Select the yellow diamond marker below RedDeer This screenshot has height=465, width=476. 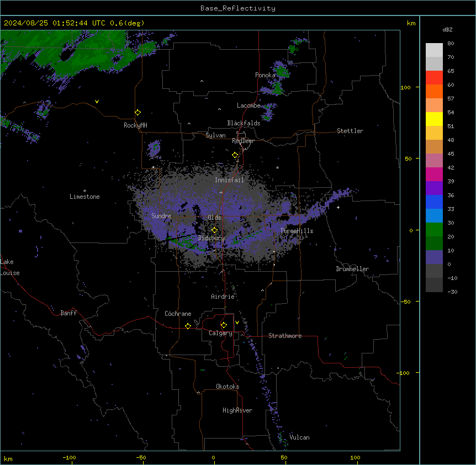tap(235, 155)
